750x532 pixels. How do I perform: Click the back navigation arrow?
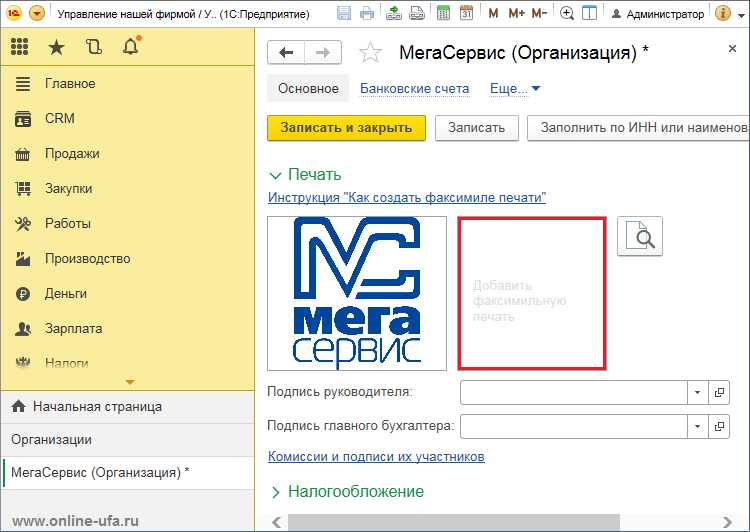(286, 52)
